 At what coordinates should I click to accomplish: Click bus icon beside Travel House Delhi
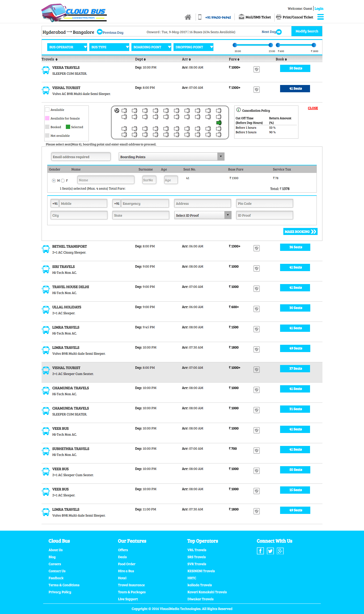tap(46, 289)
